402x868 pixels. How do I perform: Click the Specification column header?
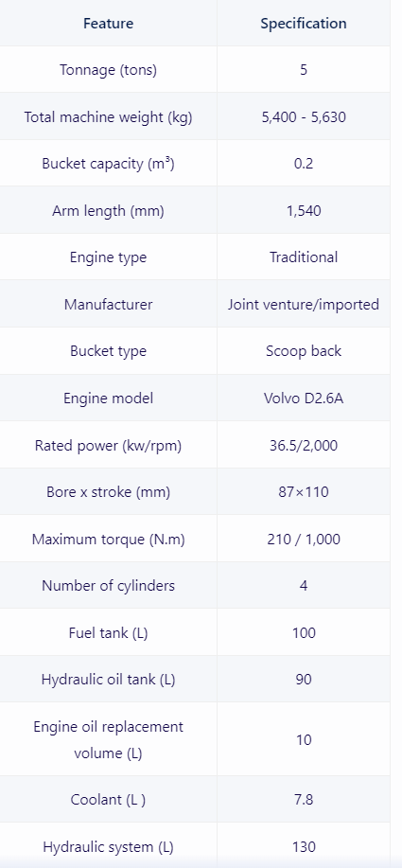click(x=304, y=24)
